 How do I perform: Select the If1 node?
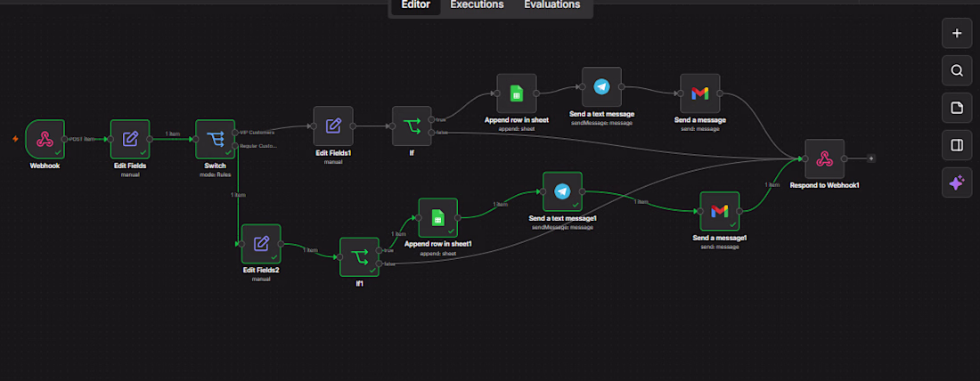click(359, 256)
